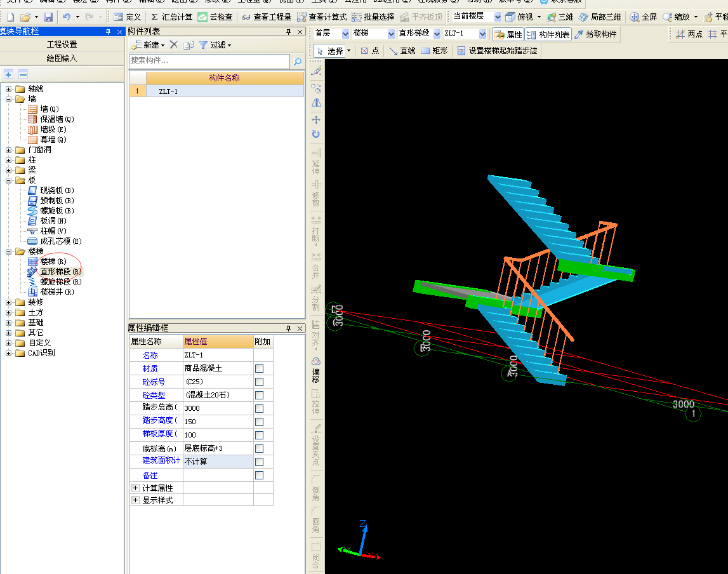Image resolution: width=728 pixels, height=574 pixels.
Task: Select the 矩形 rectangle drawing tool
Action: click(434, 51)
